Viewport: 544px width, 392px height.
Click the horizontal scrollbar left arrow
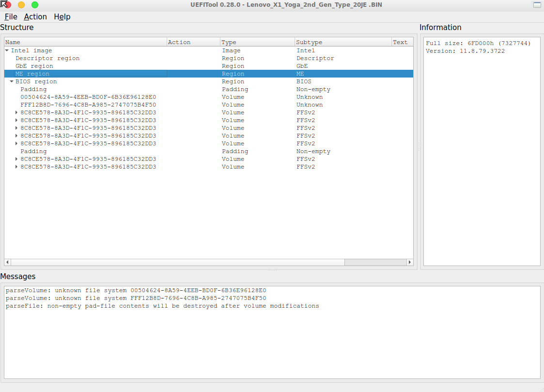(8, 262)
